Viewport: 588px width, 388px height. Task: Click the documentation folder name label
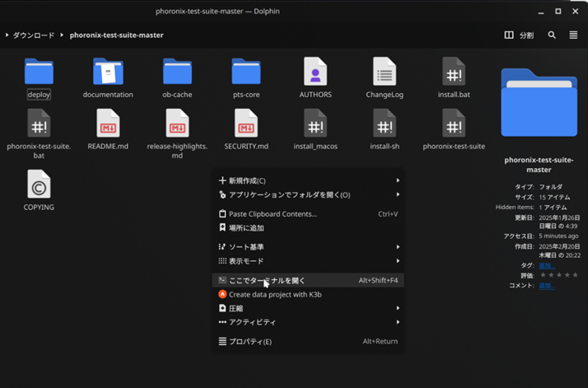pos(108,95)
